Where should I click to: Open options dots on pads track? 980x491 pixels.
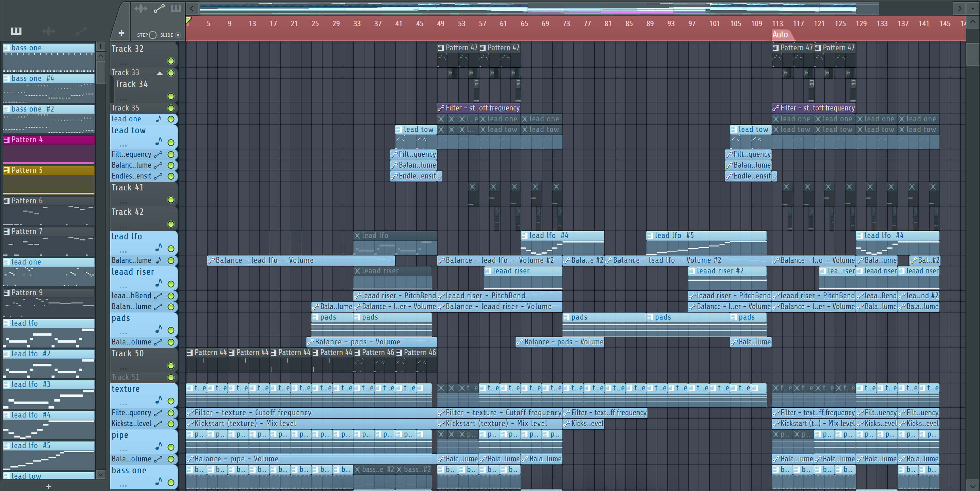[123, 333]
